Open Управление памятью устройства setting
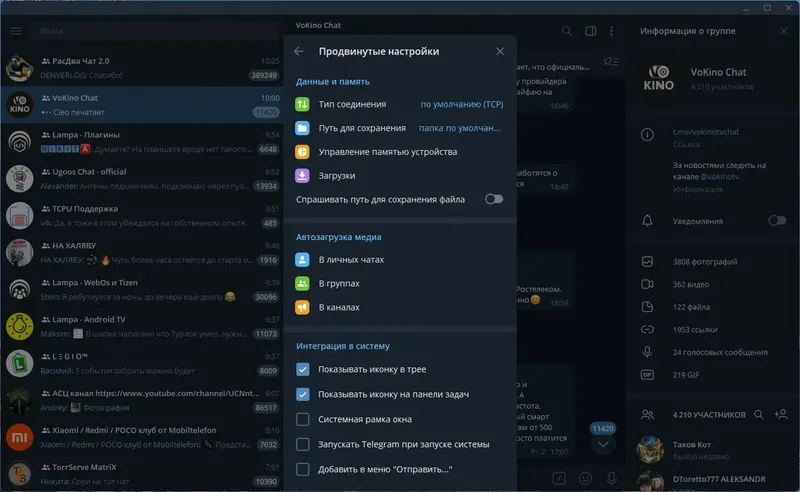The image size is (800, 492). pos(399,152)
